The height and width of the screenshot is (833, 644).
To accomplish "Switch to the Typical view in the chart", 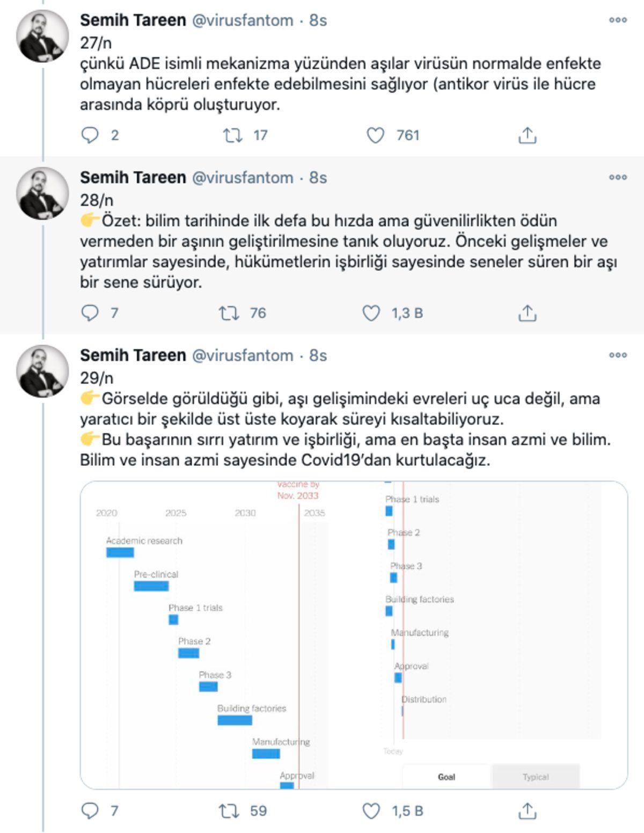I will [x=536, y=777].
